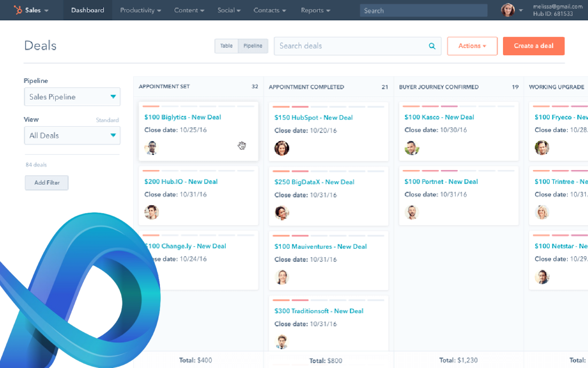The height and width of the screenshot is (368, 588).
Task: Click owner avatar on Portnet deal card
Action: tap(412, 213)
